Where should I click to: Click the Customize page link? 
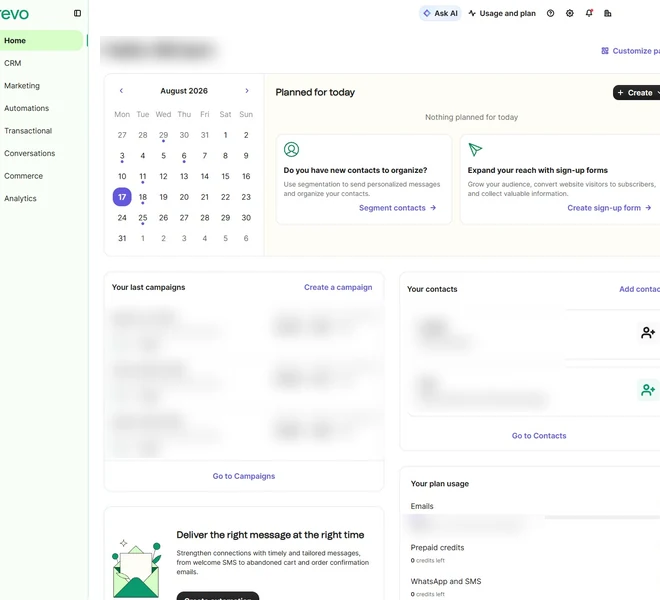pos(631,51)
